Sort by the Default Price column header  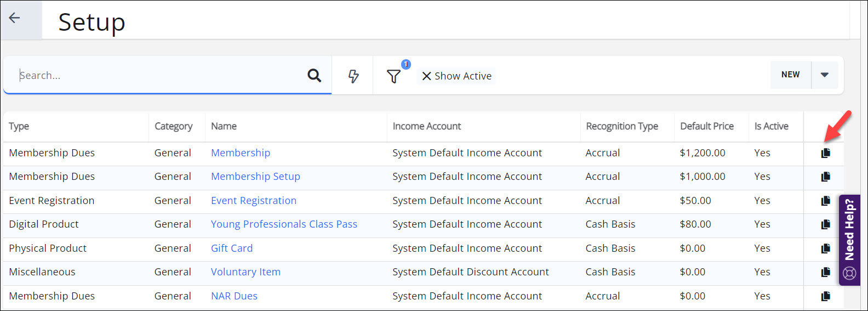[x=706, y=126]
